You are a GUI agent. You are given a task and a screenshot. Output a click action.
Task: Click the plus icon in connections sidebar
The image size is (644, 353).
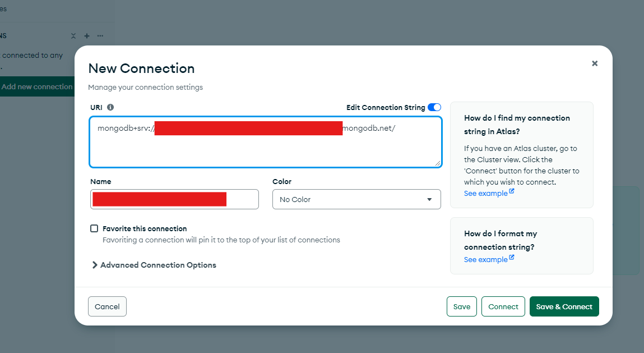click(x=87, y=36)
